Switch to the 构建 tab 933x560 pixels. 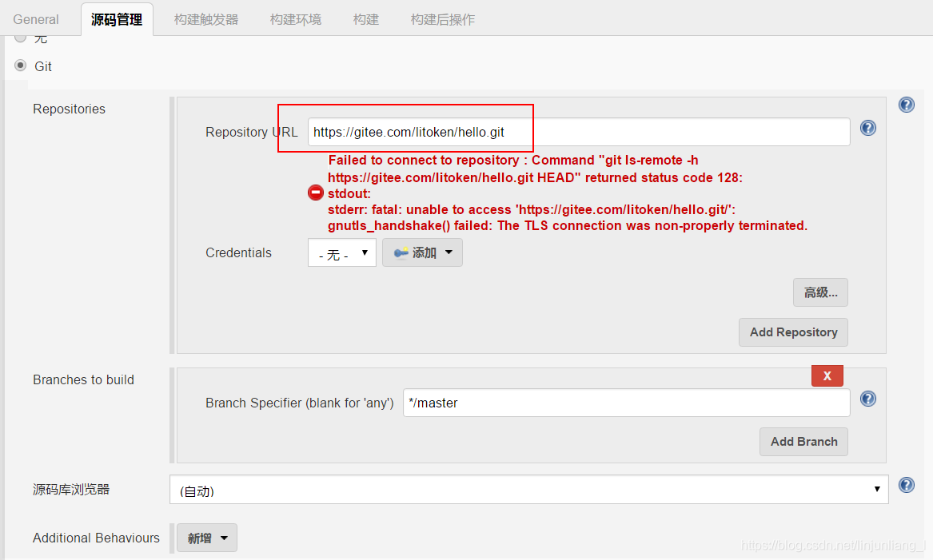click(366, 20)
